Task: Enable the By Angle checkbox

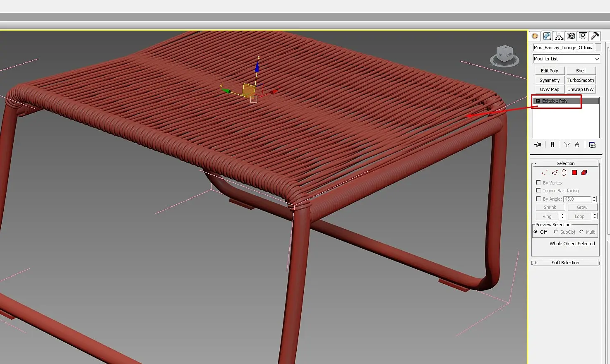Action: point(538,199)
